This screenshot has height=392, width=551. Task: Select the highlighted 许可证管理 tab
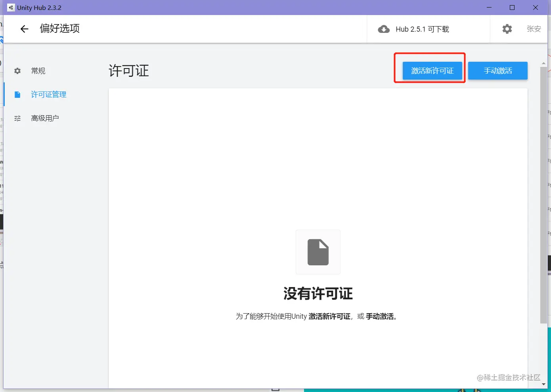point(48,94)
